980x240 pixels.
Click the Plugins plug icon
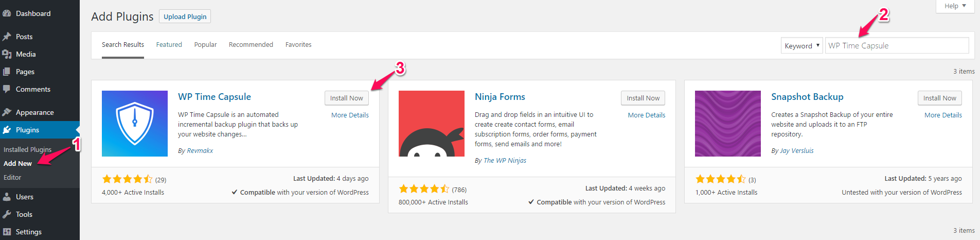tap(7, 130)
